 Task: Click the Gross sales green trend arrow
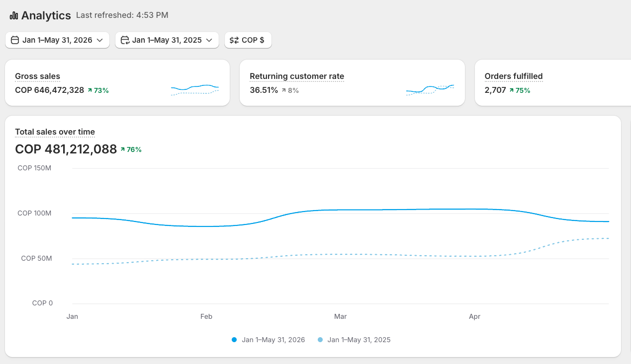tap(90, 90)
